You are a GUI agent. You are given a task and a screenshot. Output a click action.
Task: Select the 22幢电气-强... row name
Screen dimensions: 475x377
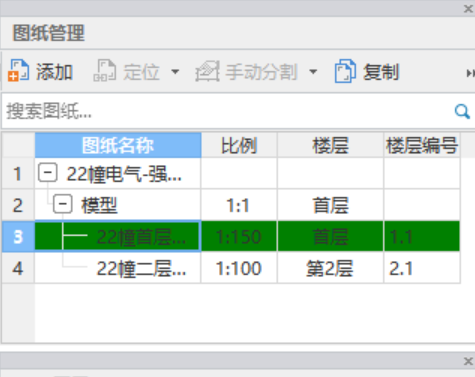(124, 174)
